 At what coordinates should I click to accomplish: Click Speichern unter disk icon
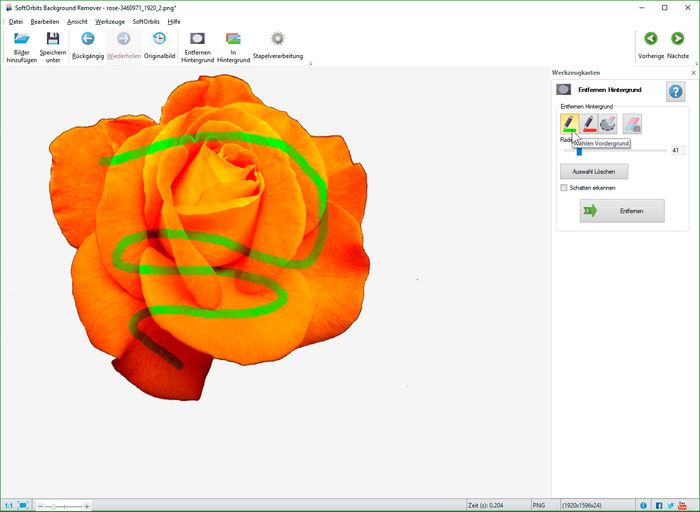tap(53, 39)
